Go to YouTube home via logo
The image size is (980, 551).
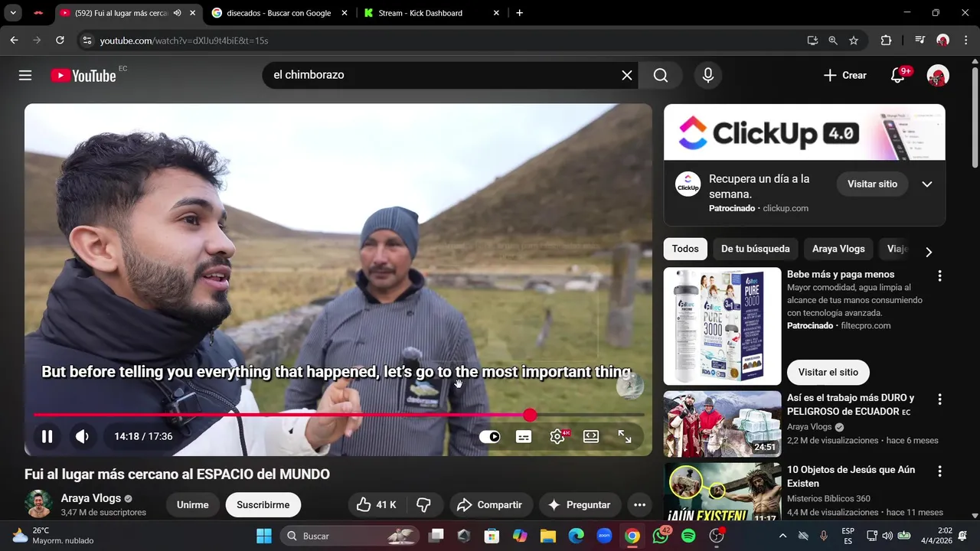pos(83,75)
